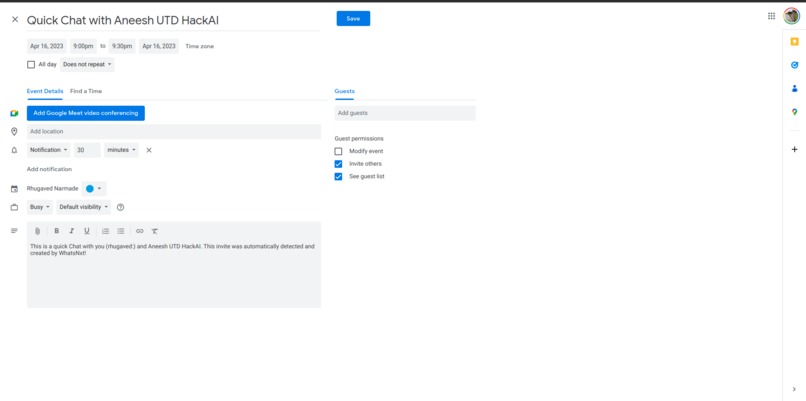This screenshot has height=401, width=806.
Task: Open the Default visibility dropdown
Action: [x=83, y=207]
